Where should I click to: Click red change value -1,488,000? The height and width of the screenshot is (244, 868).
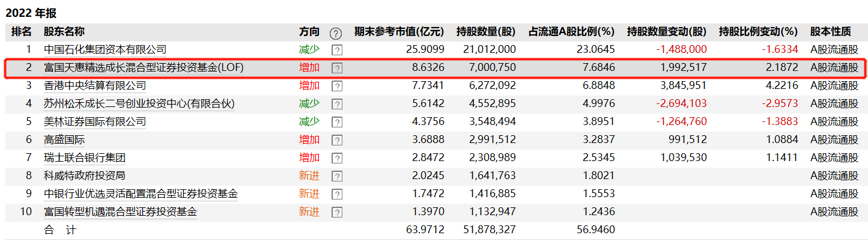tap(682, 49)
